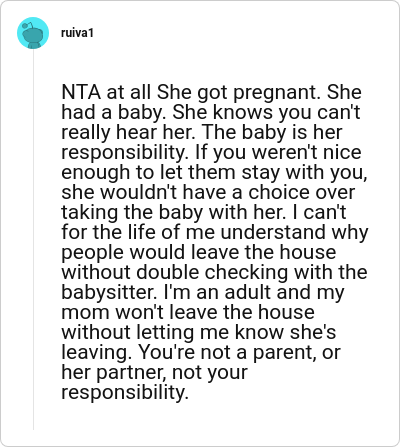Click the final word "responsibility." ending the comment

click(125, 392)
